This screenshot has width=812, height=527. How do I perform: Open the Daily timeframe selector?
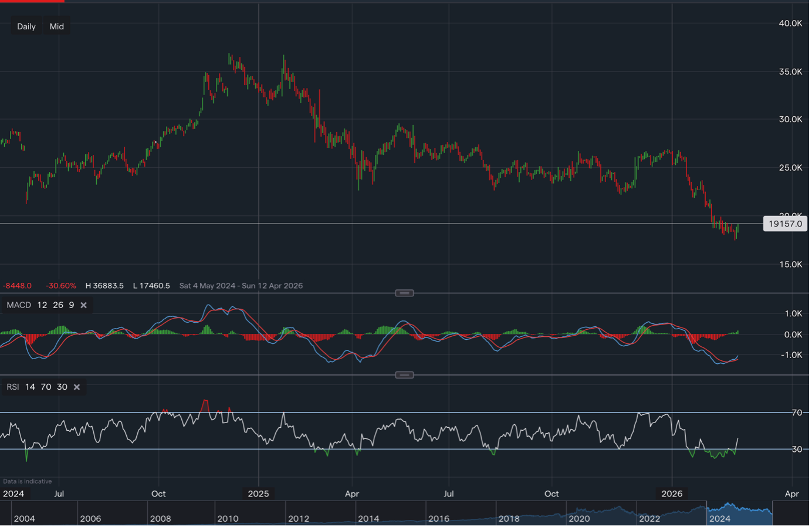click(x=26, y=26)
